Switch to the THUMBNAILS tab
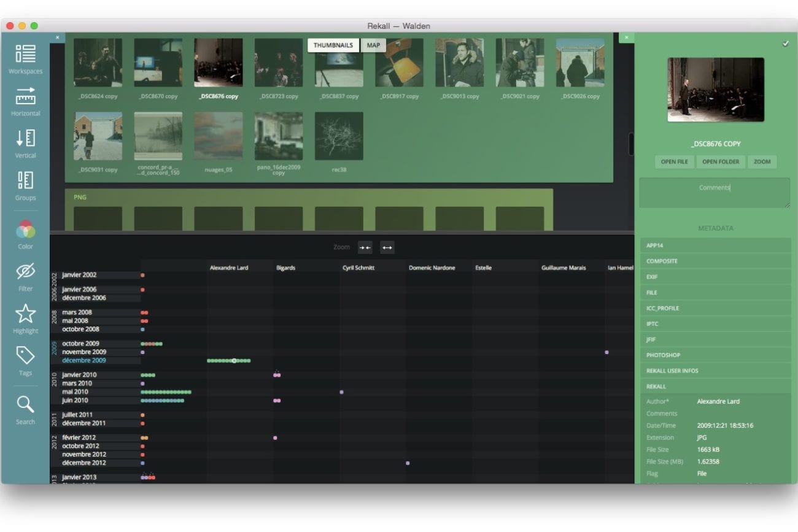798x532 pixels. [333, 45]
